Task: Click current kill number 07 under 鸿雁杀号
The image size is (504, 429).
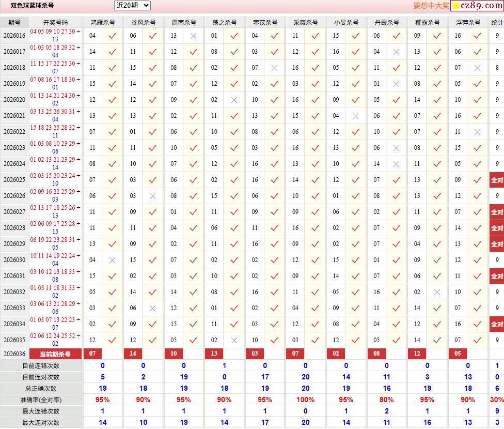Action: coord(92,354)
